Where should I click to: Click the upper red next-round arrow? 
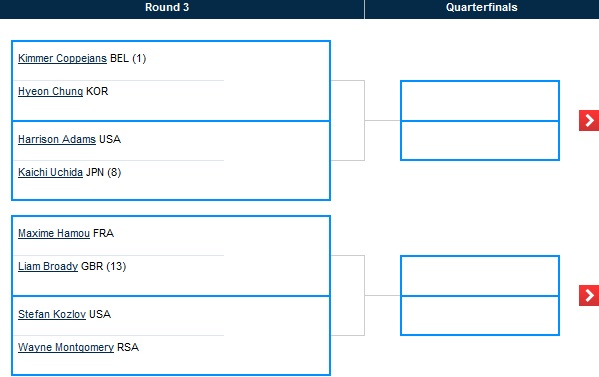pos(589,121)
